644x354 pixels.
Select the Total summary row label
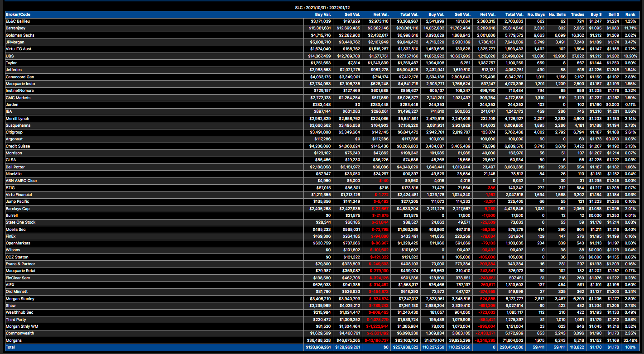click(10, 347)
